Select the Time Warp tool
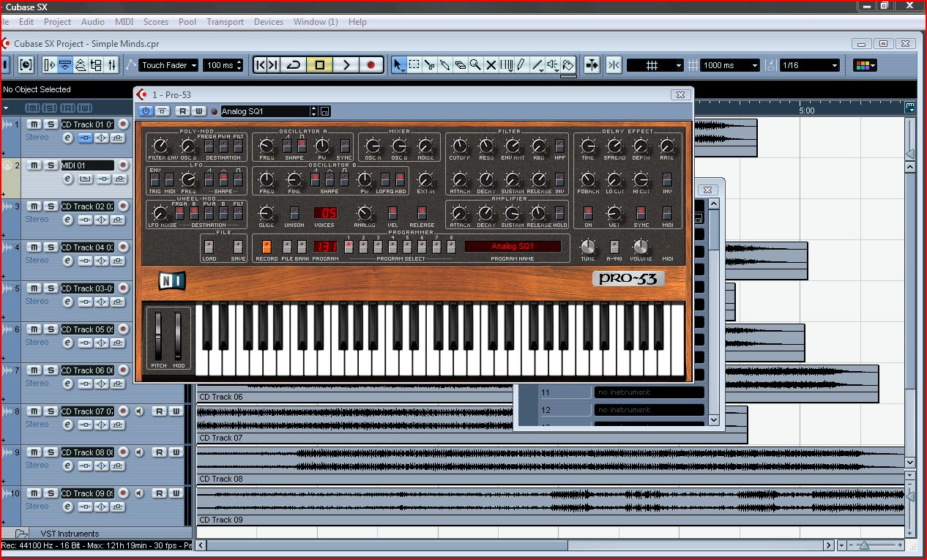 pyautogui.click(x=506, y=65)
